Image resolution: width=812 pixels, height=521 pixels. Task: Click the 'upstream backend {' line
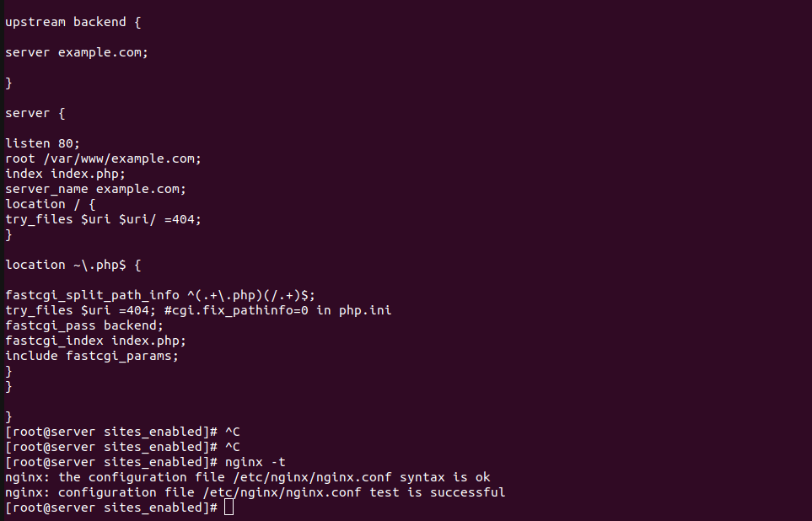[73, 22]
